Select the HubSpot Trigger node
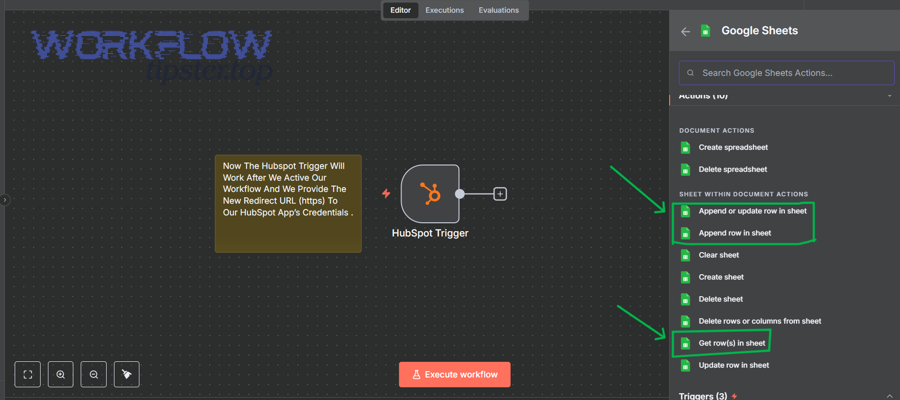Viewport: 900px width, 400px height. 430,194
